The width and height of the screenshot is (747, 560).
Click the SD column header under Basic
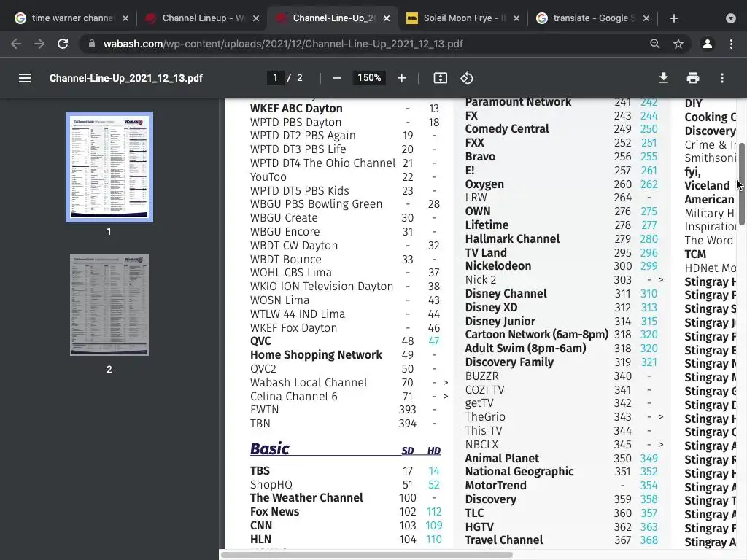(x=407, y=451)
